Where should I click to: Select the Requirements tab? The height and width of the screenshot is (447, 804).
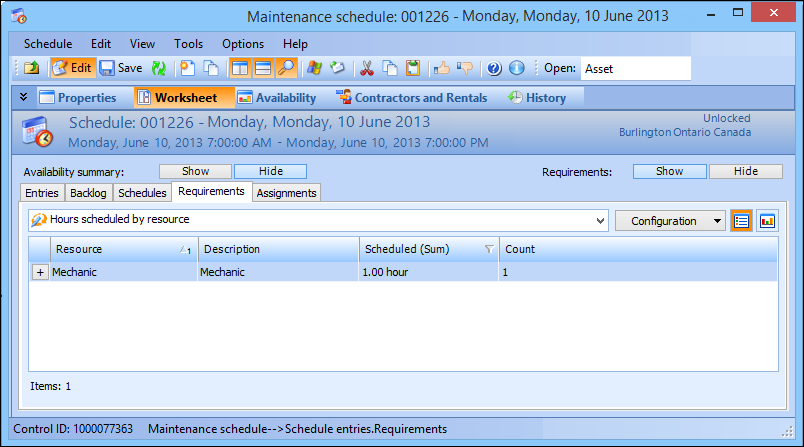point(211,191)
